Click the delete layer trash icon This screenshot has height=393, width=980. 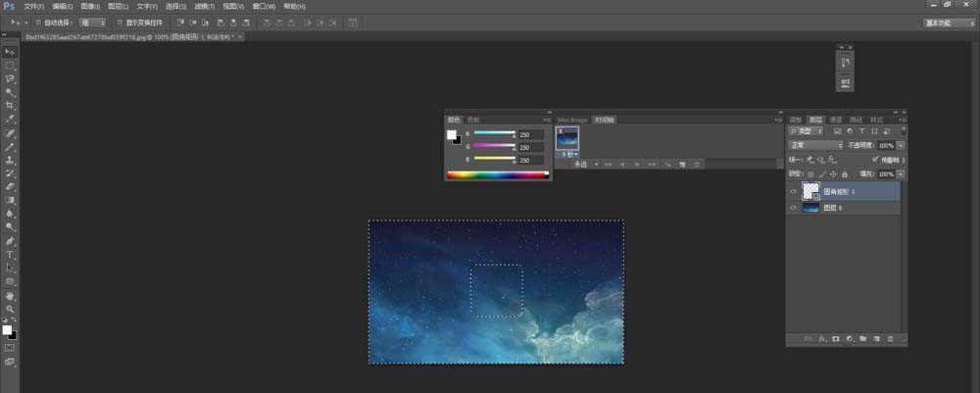pos(889,338)
